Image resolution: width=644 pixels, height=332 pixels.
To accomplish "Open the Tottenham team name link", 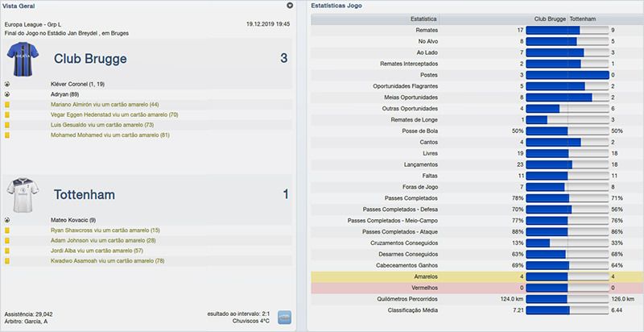I will (x=86, y=195).
